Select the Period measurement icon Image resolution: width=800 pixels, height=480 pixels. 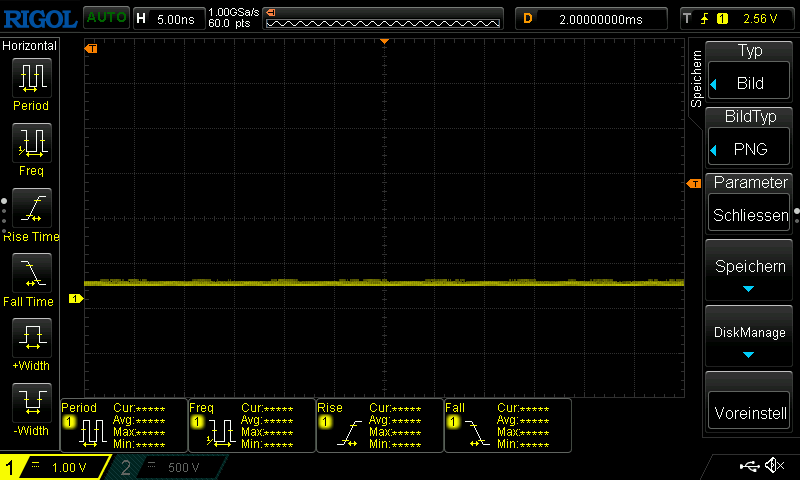pyautogui.click(x=31, y=77)
